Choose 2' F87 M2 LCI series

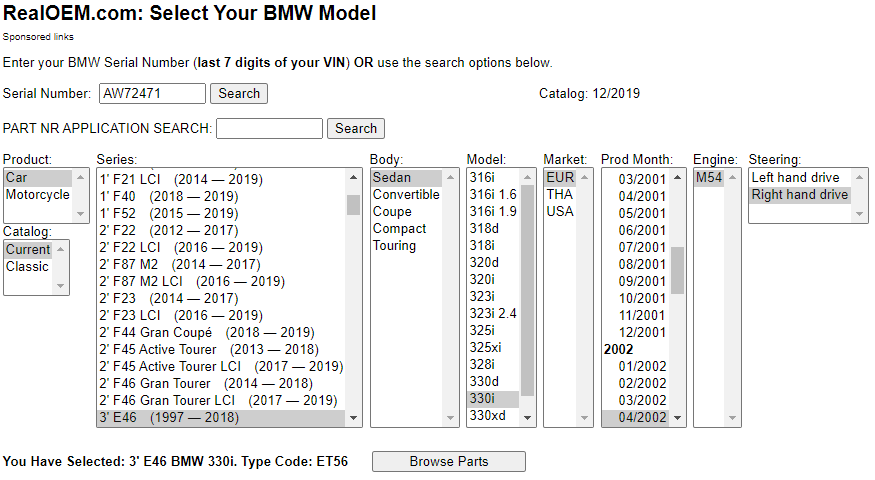[222, 281]
